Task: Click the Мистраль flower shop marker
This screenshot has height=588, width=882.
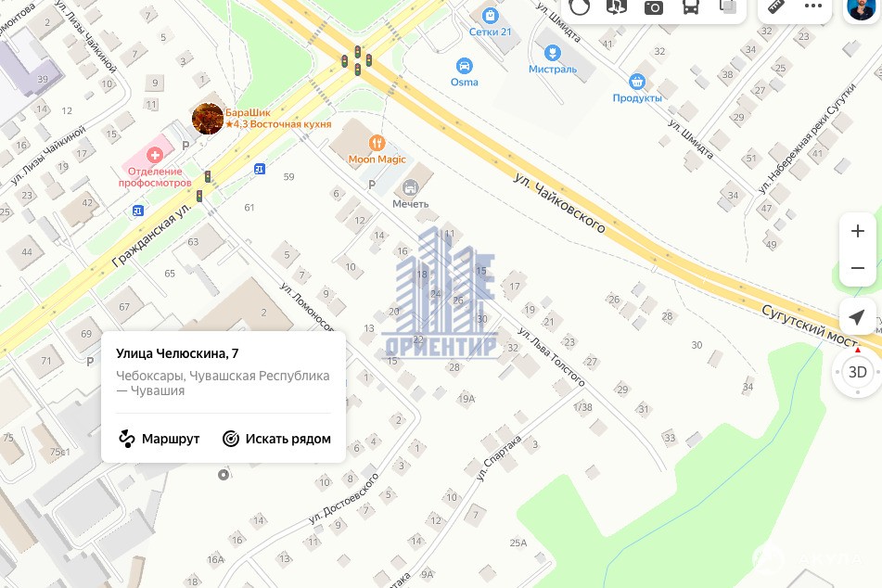Action: point(553,53)
